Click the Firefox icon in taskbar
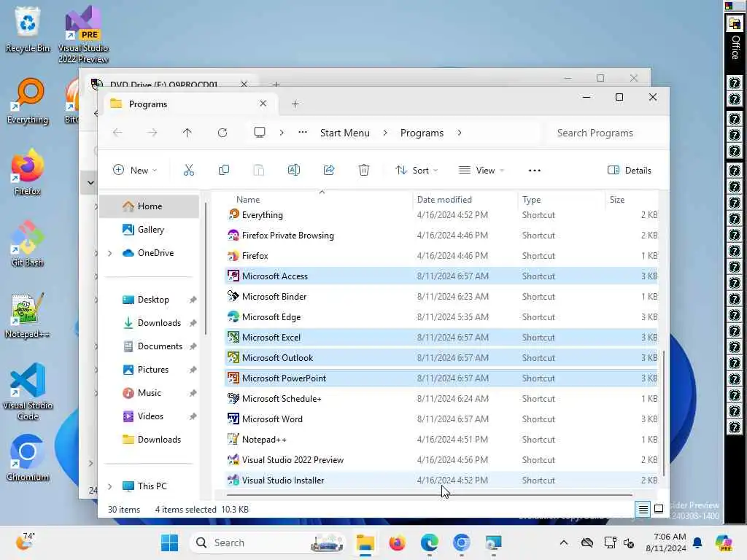Screen dimensions: 747x560 [398, 542]
